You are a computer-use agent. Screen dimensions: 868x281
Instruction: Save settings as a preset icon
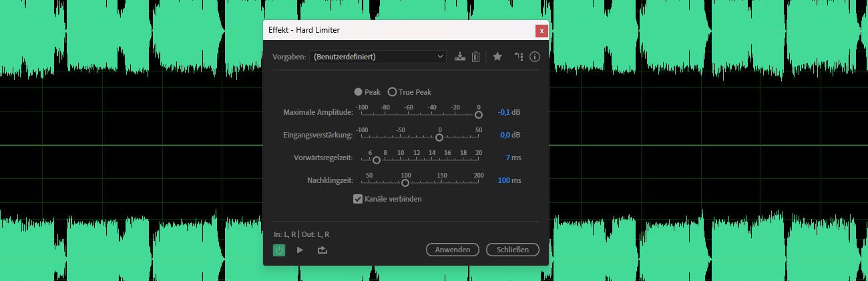[459, 57]
